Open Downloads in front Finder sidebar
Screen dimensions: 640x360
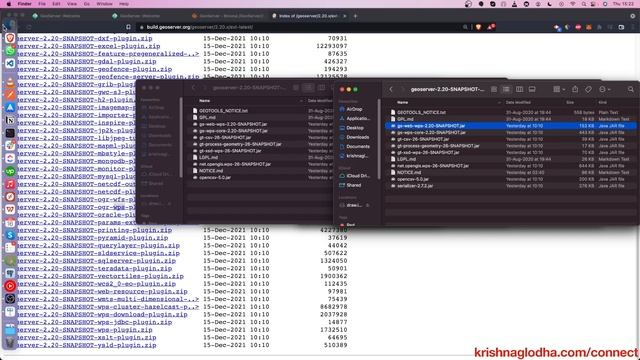pyautogui.click(x=354, y=137)
